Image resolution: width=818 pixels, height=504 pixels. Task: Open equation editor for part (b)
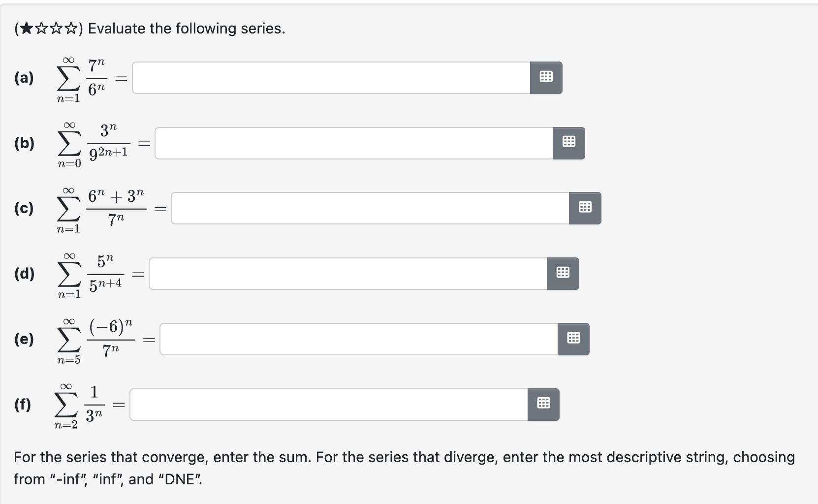coord(568,143)
